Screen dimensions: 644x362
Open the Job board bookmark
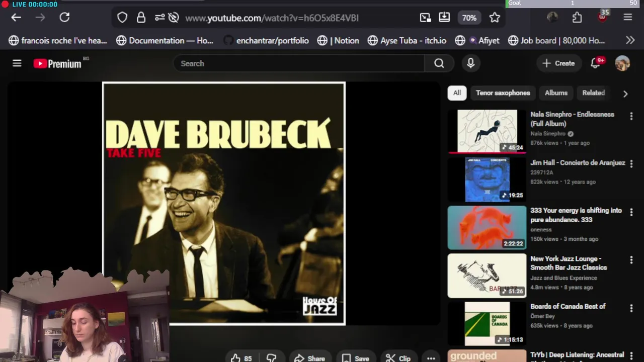[x=556, y=40]
